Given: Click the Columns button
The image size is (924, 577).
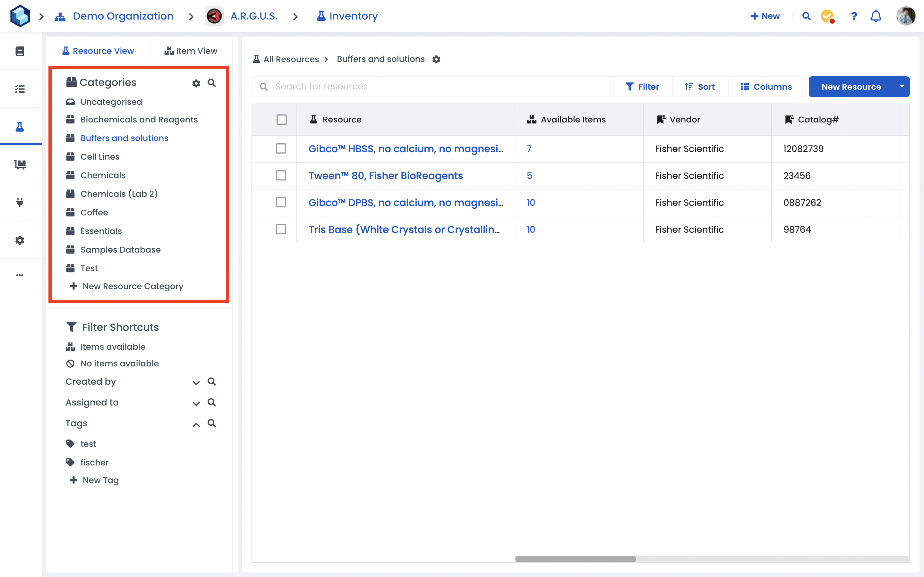Looking at the screenshot, I should click(x=766, y=87).
